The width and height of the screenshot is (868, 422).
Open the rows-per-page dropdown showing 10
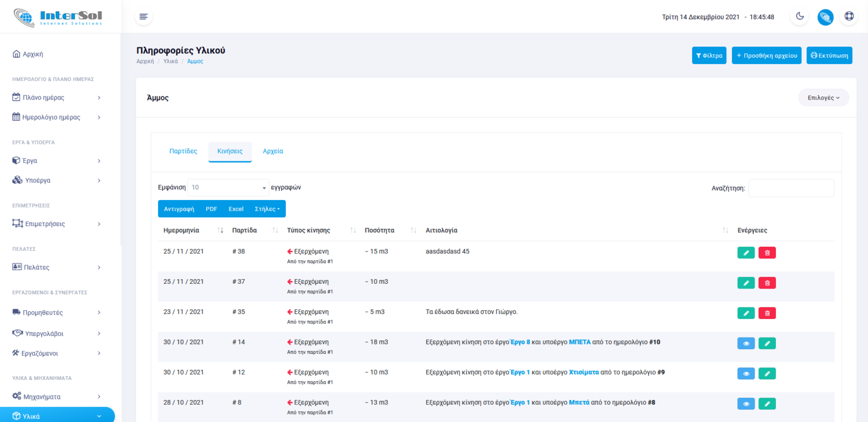[228, 188]
